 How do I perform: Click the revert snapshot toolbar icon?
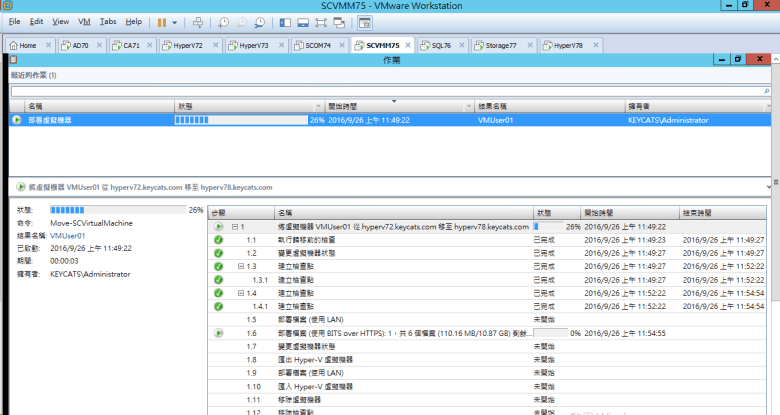tap(241, 21)
